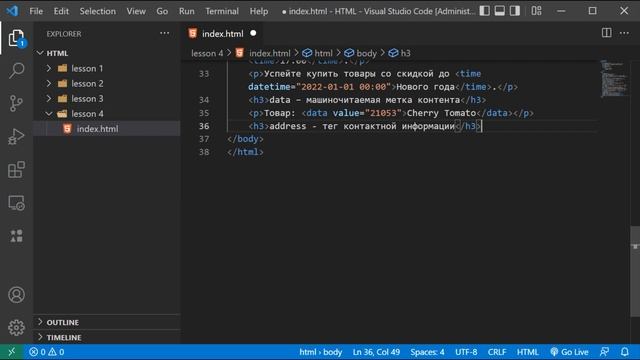This screenshot has height=360, width=640.
Task: Toggle Secondary Side Bar visibility
Action: click(515, 11)
